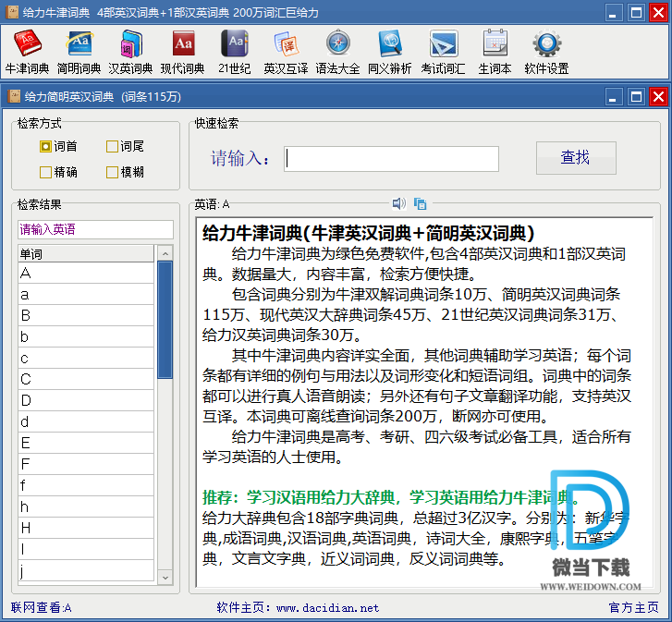Select lowercase 'h' in the word list
The width and height of the screenshot is (672, 622).
(86, 506)
